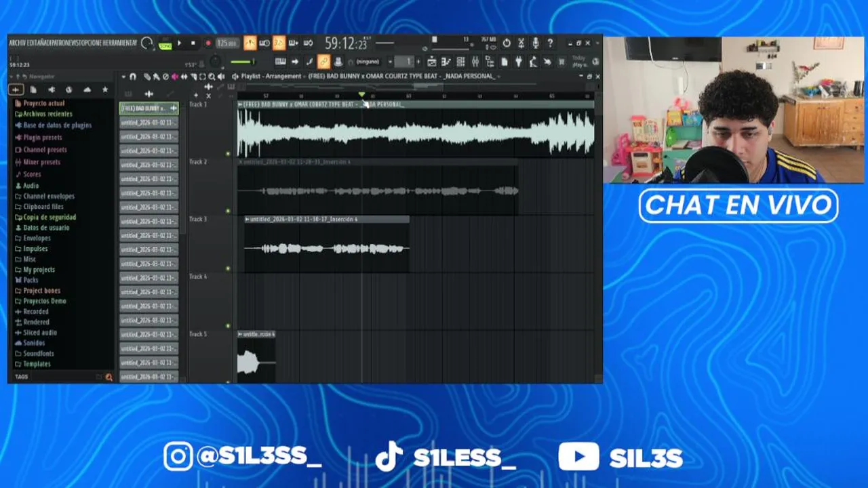
Task: Select the (FREE) BAD BUNNY clip in picker
Action: click(x=149, y=108)
